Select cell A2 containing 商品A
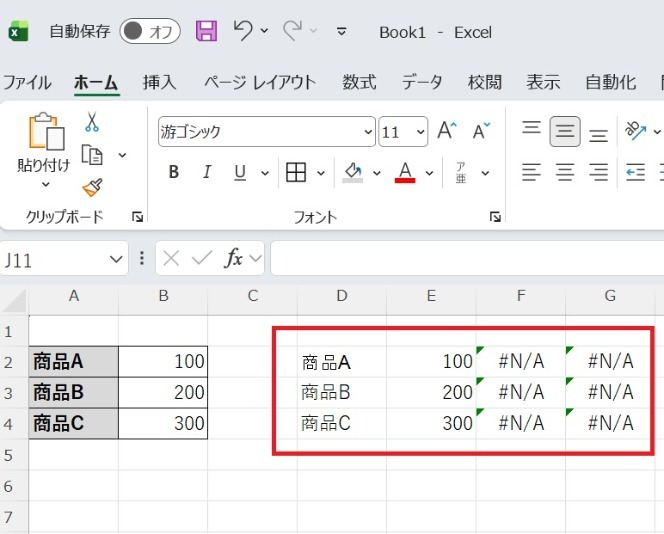This screenshot has height=534, width=664. click(x=74, y=362)
